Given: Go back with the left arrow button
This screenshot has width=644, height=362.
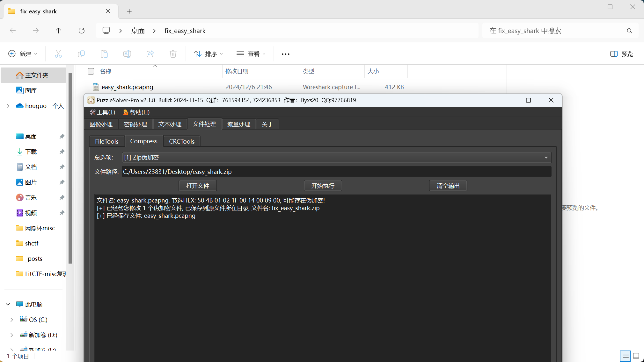Looking at the screenshot, I should (13, 31).
